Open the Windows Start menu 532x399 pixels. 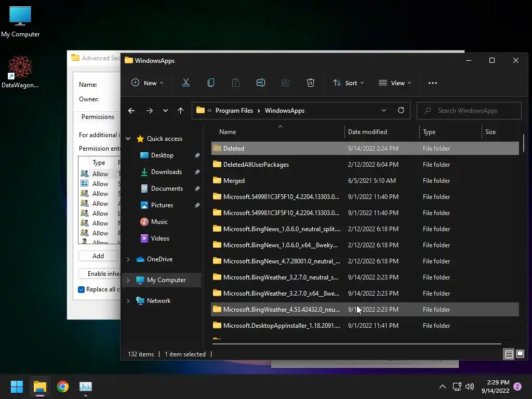17,387
